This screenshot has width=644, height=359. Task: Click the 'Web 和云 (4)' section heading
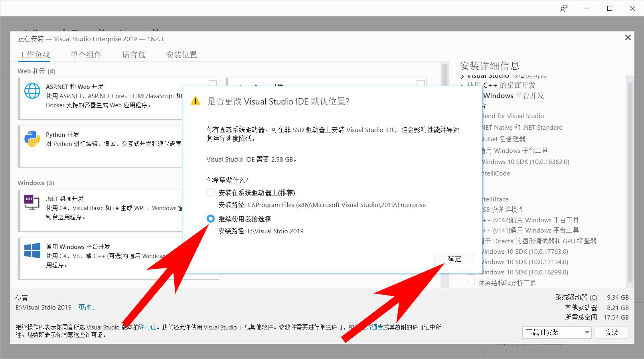[x=36, y=71]
